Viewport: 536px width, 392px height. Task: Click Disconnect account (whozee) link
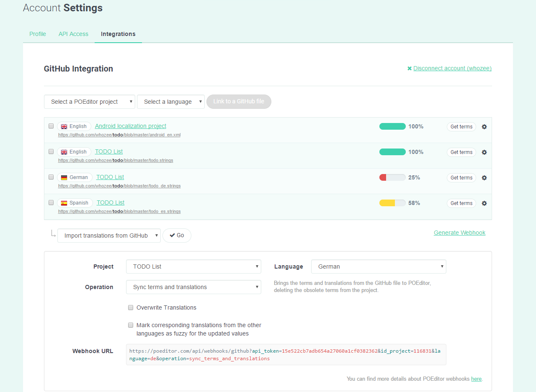[452, 68]
